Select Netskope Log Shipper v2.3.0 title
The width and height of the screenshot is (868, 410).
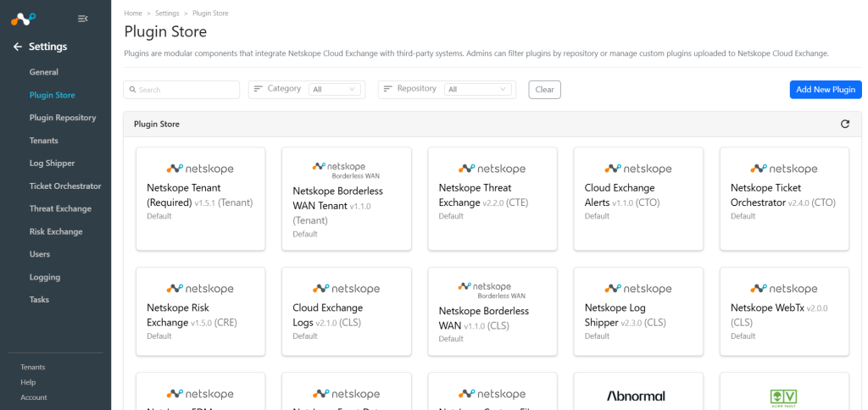pos(626,315)
